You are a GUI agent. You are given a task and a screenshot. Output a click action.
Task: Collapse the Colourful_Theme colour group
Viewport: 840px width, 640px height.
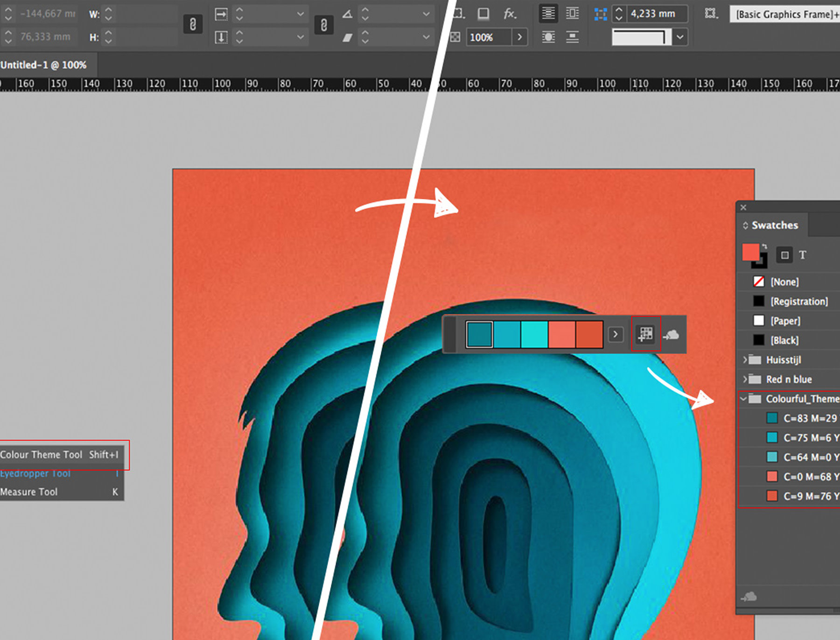(x=743, y=399)
